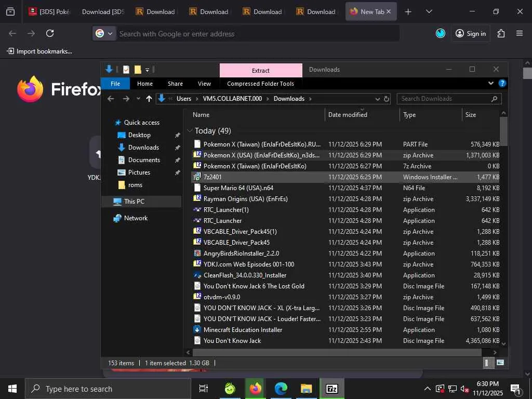Image resolution: width=532 pixels, height=399 pixels.
Task: Go up one folder in Explorer
Action: [x=149, y=99]
